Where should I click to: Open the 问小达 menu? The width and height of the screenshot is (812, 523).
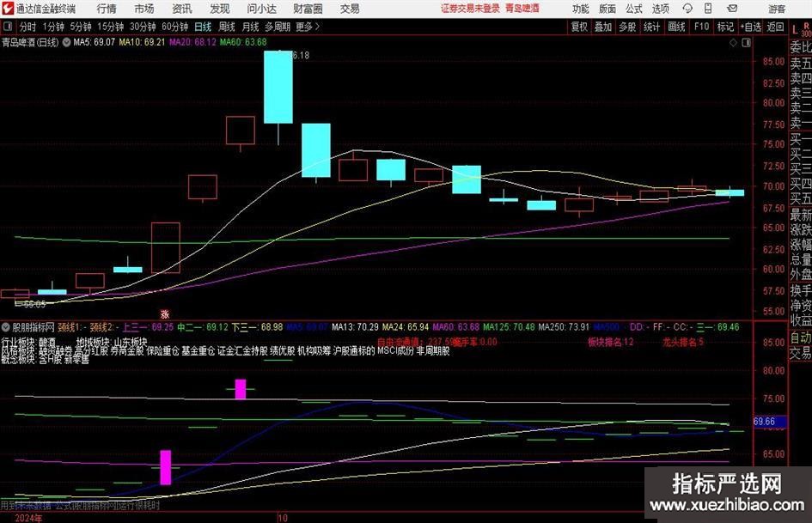click(x=261, y=9)
